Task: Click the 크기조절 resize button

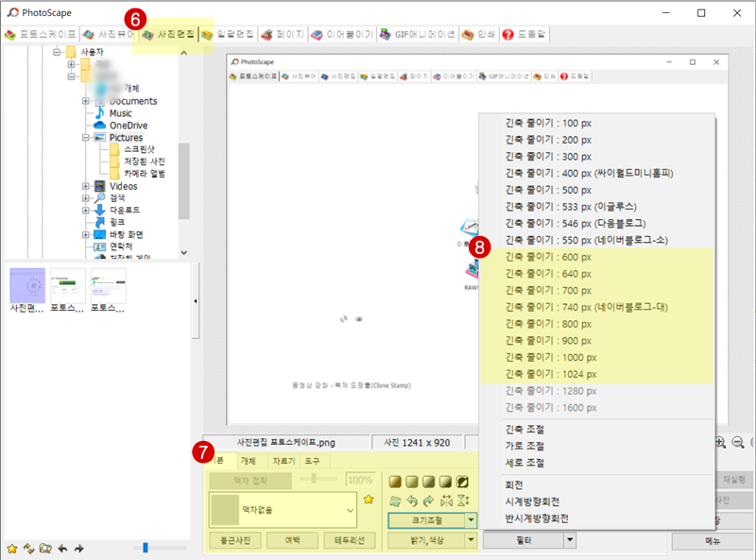Action: click(x=427, y=520)
